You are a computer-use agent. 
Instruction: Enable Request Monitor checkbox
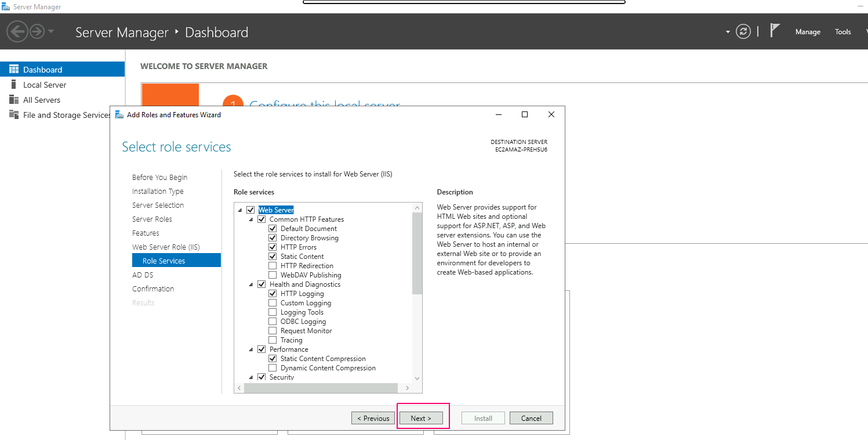tap(273, 330)
